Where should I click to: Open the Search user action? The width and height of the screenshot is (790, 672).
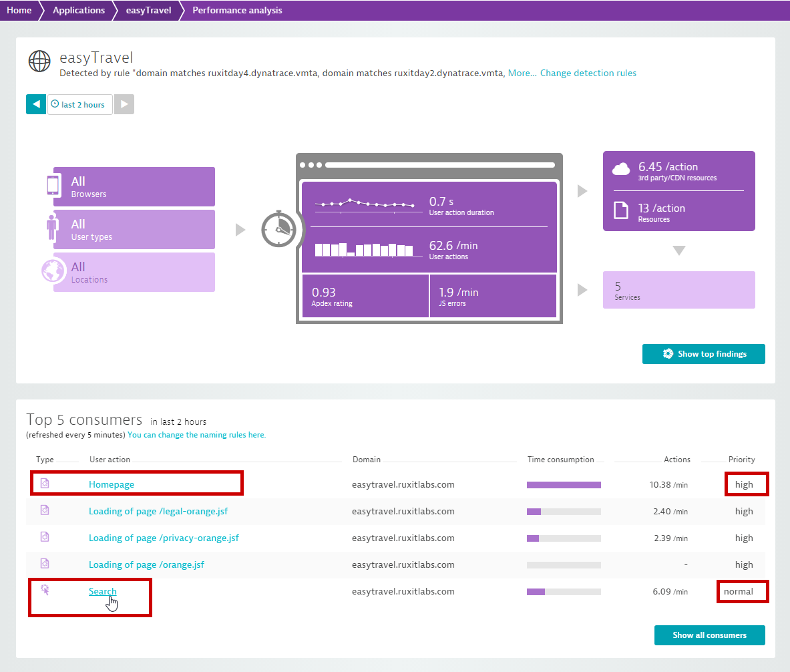click(102, 591)
